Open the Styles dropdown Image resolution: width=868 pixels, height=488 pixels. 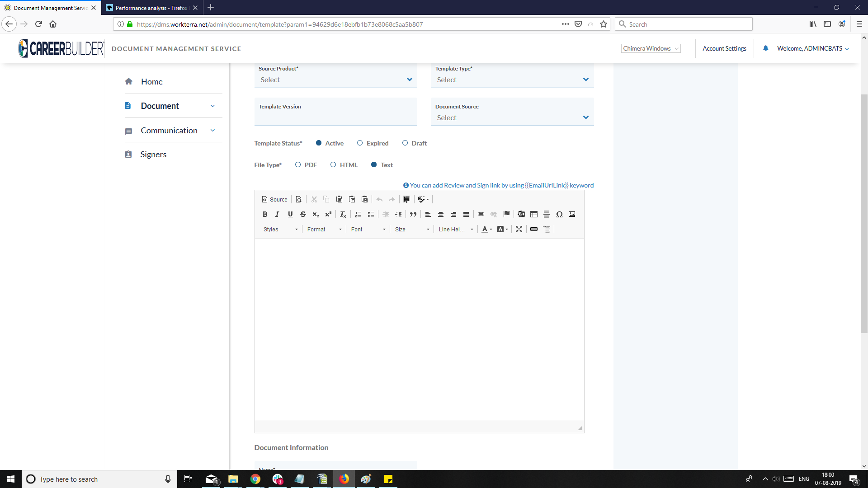click(x=281, y=230)
